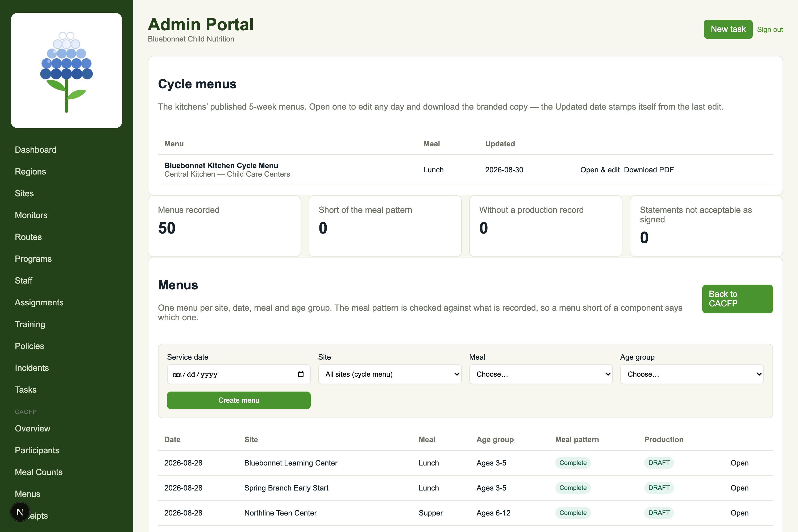Click Complete badge for Spring Branch Early Start
This screenshot has height=532, width=798.
point(573,488)
